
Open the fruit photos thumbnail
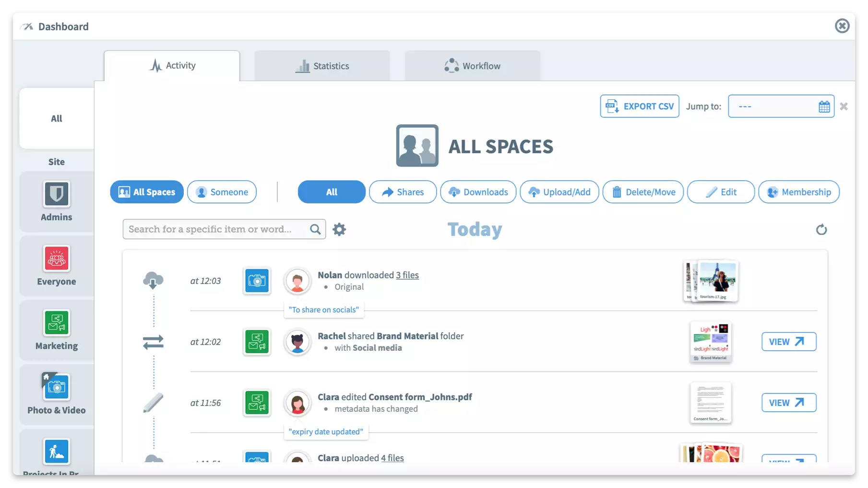click(711, 453)
